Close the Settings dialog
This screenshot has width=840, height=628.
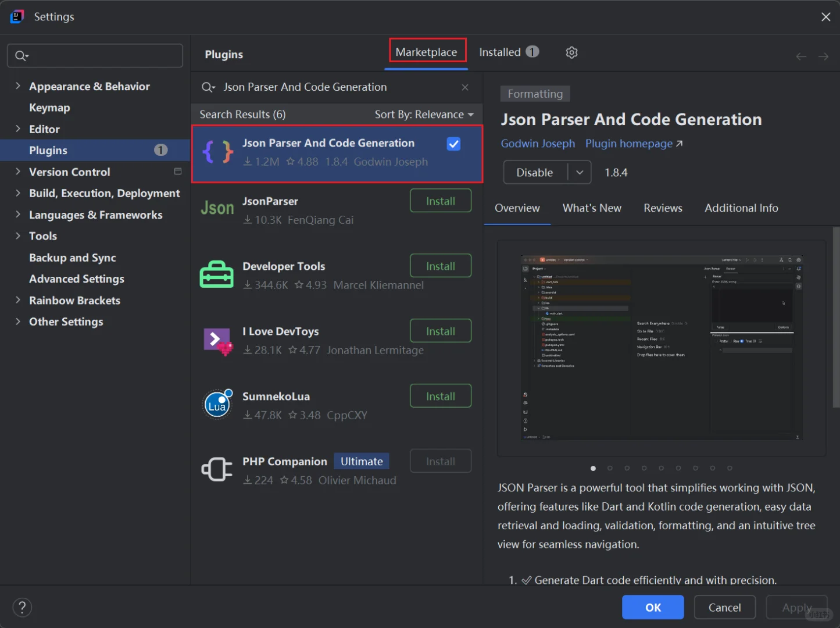pyautogui.click(x=825, y=17)
